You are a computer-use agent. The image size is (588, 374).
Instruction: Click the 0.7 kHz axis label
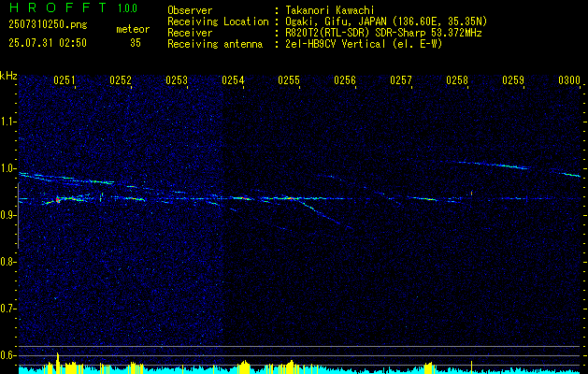8,309
